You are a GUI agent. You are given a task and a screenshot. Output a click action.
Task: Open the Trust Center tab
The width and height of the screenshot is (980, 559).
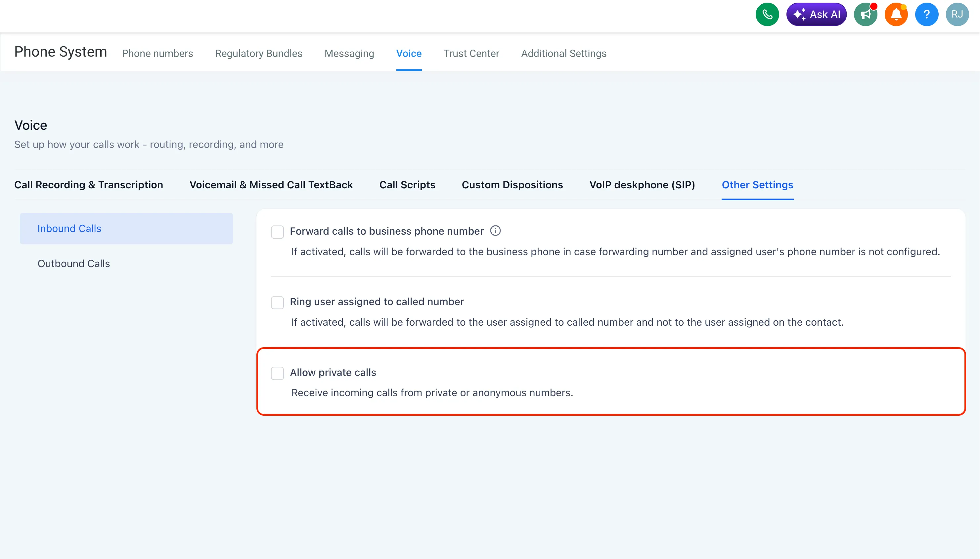tap(471, 53)
